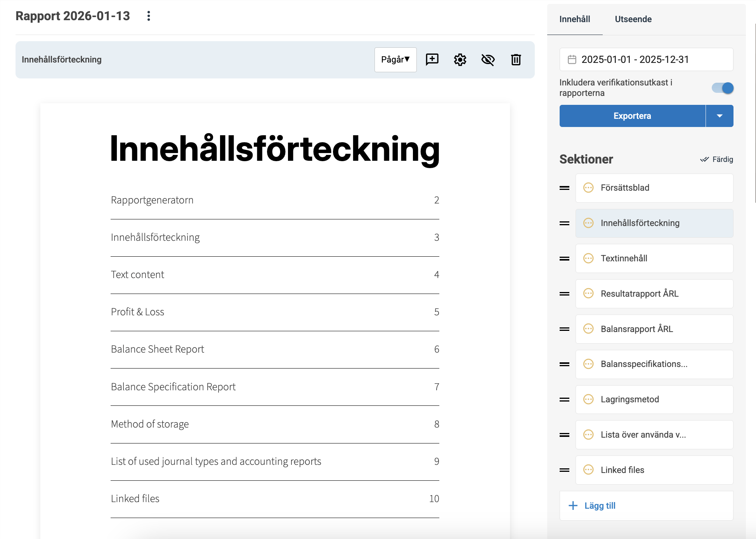Click calendar icon in date range field
This screenshot has height=539, width=756.
click(572, 59)
